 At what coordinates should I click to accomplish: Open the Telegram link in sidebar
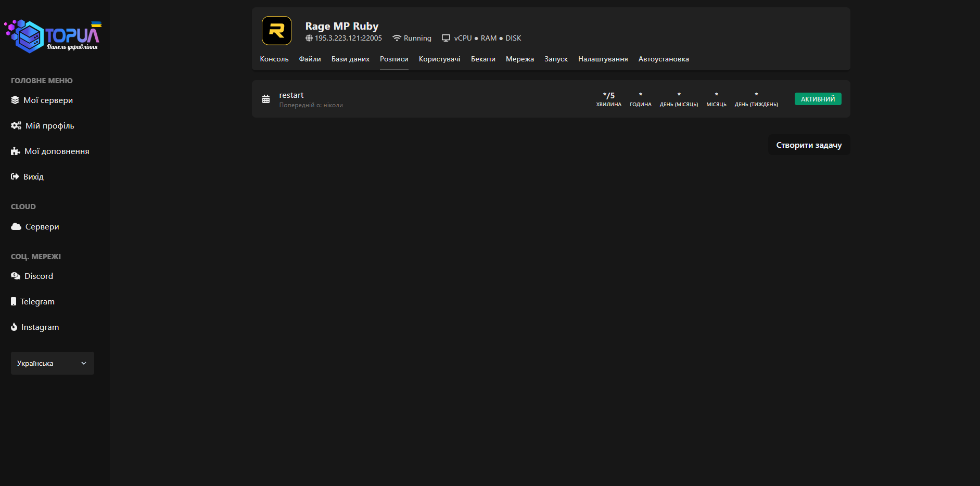coord(37,302)
